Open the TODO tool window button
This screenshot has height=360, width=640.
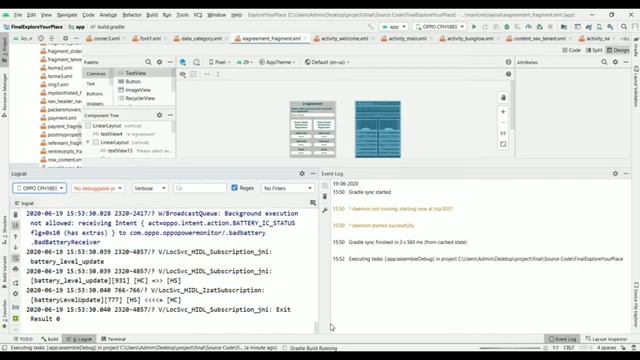[x=23, y=339]
